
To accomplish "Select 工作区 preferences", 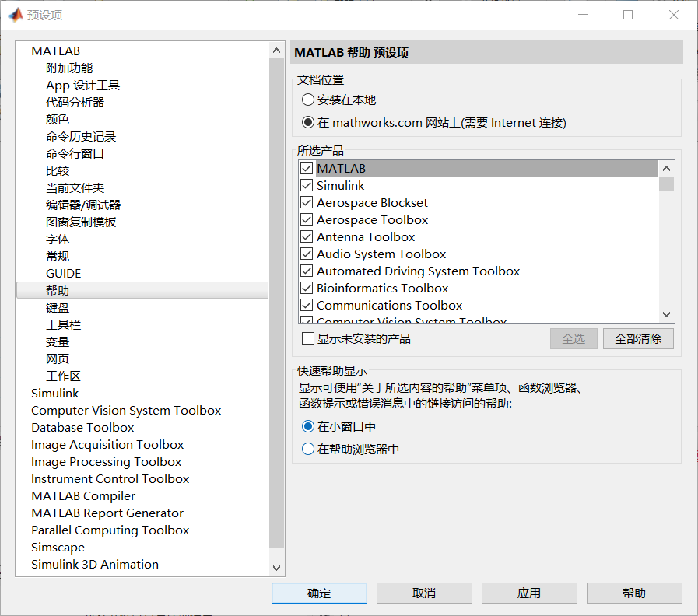I will pyautogui.click(x=63, y=376).
